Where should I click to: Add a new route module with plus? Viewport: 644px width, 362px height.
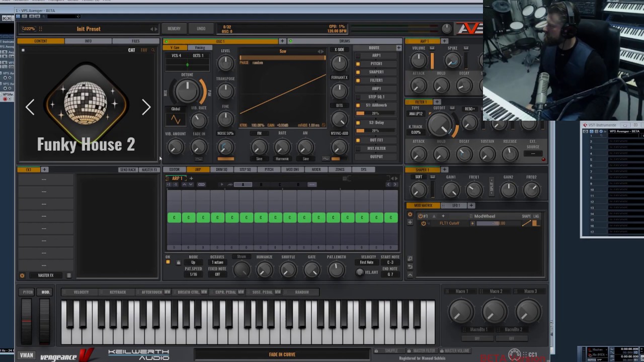point(398,48)
